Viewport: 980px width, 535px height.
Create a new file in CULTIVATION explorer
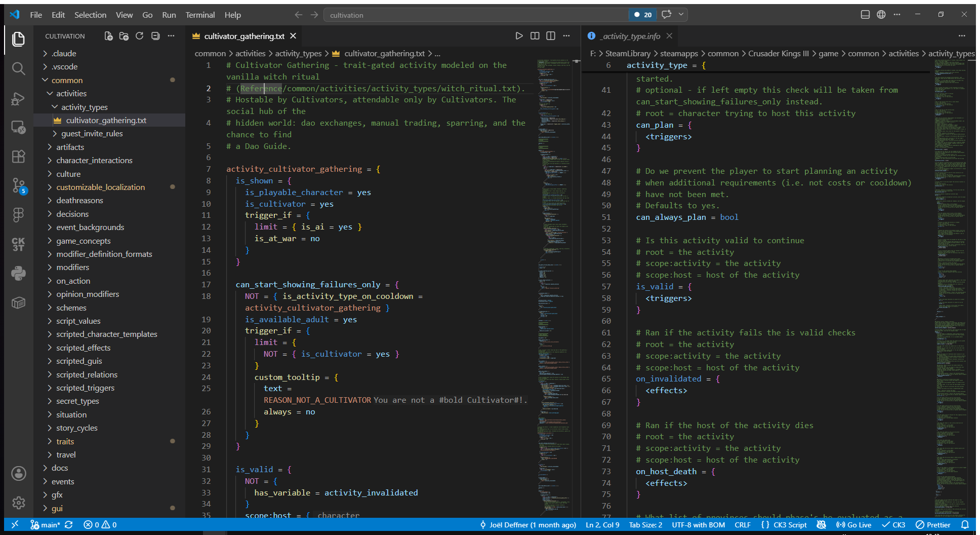108,36
